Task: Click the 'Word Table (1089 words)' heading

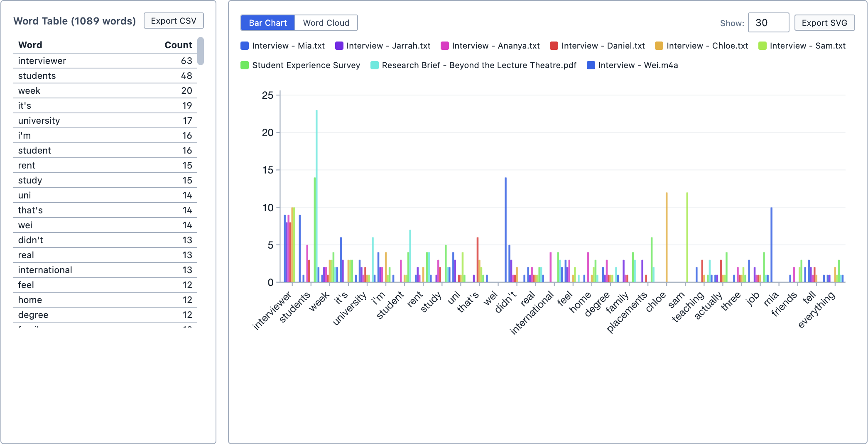Action: 75,21
